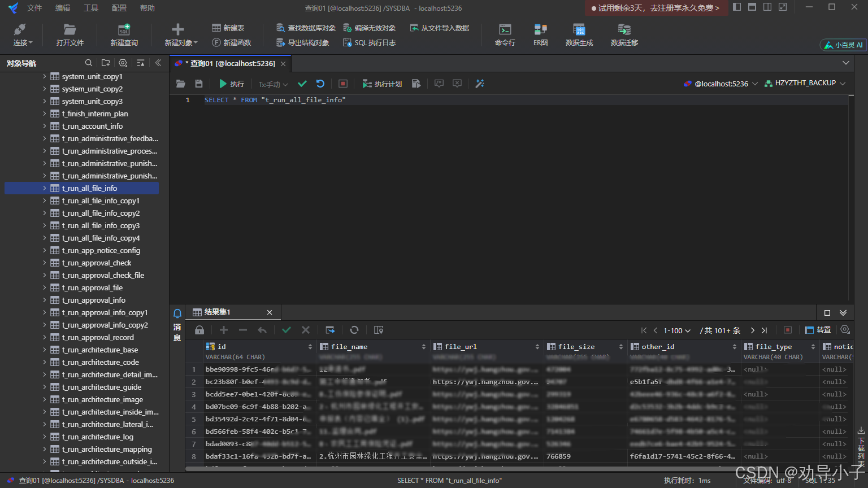
Task: Open the 连接 connection tool
Action: point(23,35)
